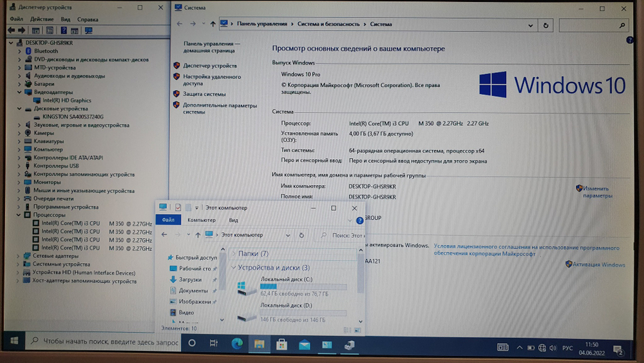This screenshot has width=644, height=363.
Task: Open Explorer address bar dropdown
Action: (x=287, y=235)
